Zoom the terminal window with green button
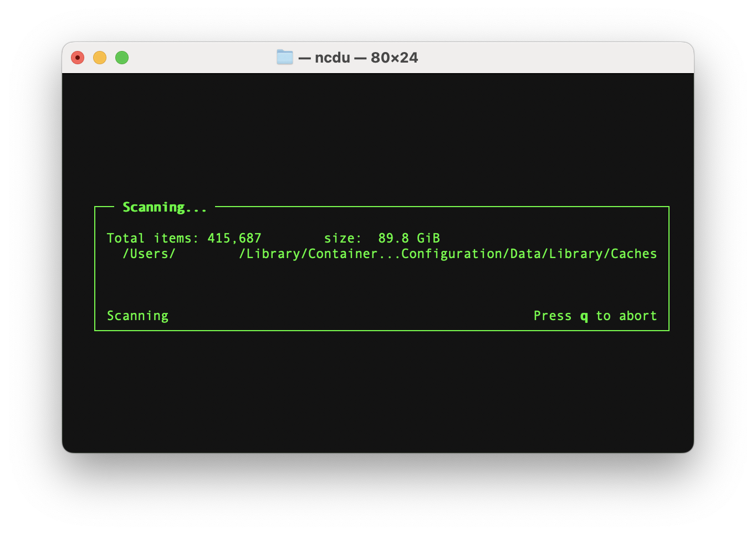 pyautogui.click(x=122, y=58)
